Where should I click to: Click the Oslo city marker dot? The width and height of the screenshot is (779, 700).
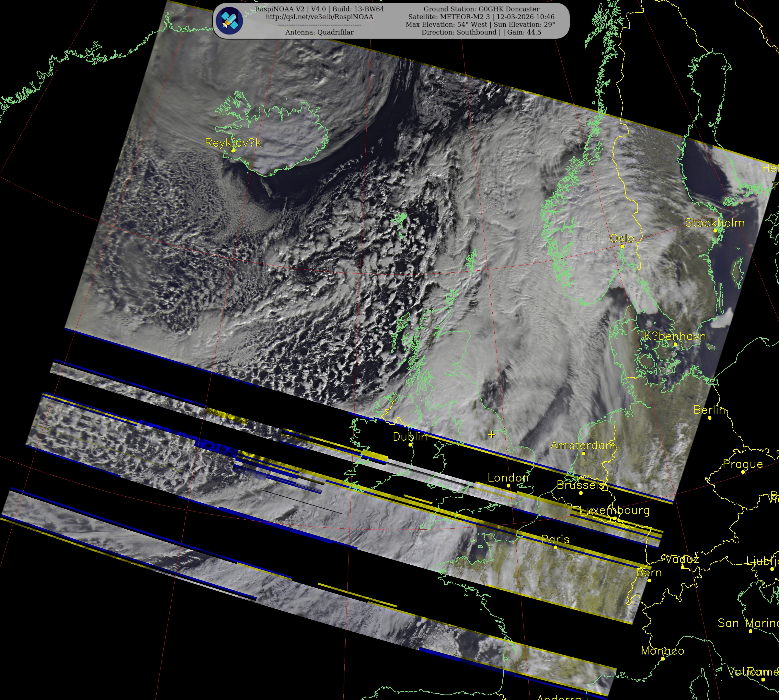[x=622, y=247]
